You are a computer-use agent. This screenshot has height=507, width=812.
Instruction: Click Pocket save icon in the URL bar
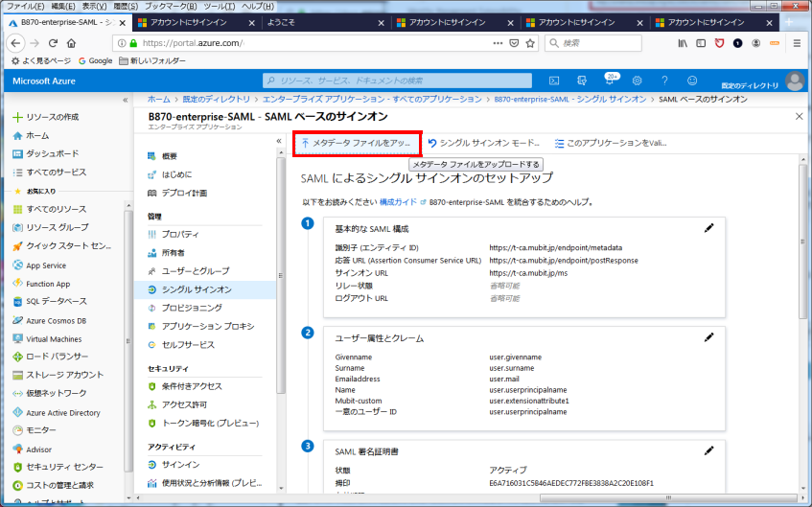(x=514, y=43)
